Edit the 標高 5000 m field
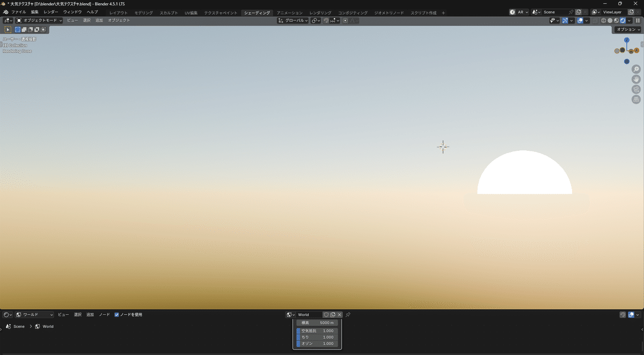This screenshot has width=644, height=355. [x=317, y=323]
